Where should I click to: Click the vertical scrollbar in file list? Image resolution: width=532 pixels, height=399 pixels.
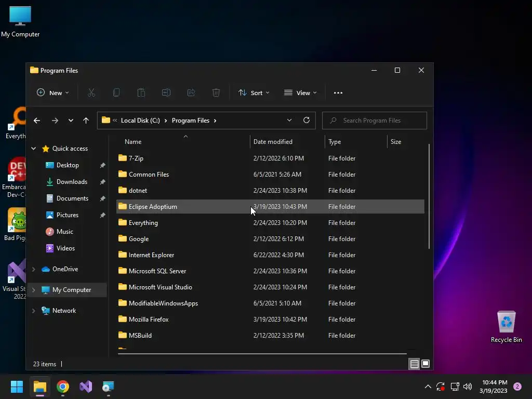coord(429,196)
